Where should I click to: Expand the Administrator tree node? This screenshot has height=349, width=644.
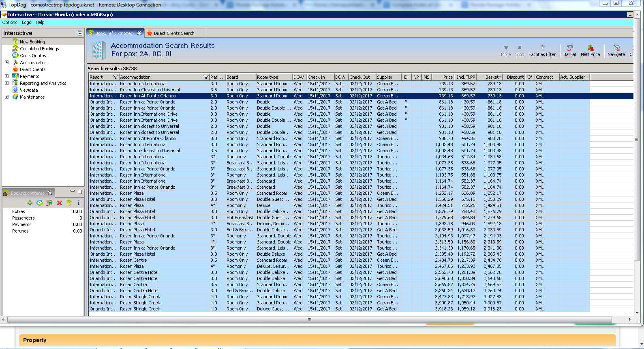6,62
